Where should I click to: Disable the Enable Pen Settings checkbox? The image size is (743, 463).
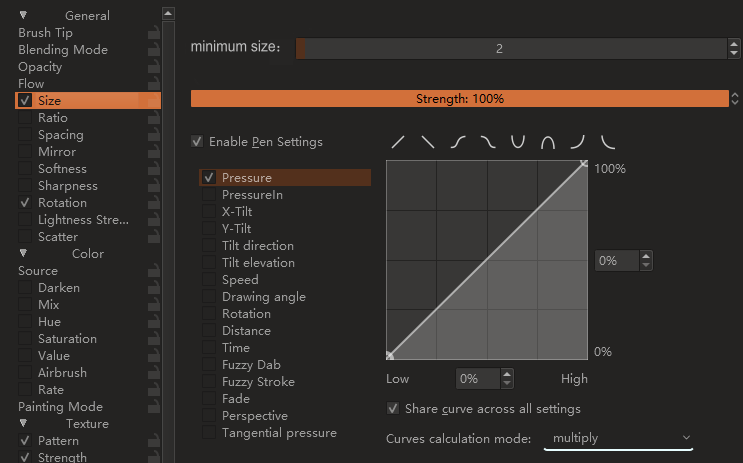[197, 142]
